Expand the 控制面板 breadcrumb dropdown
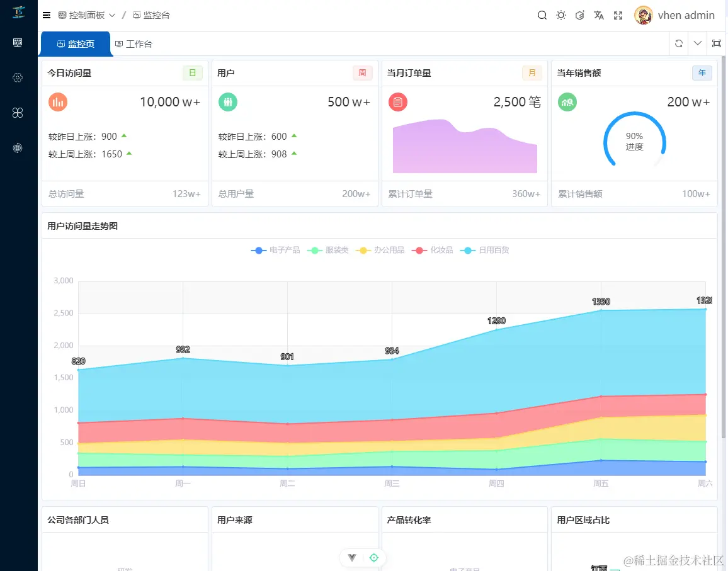This screenshot has width=728, height=571. click(87, 15)
